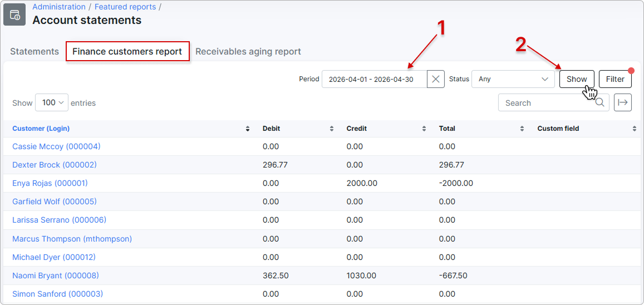Open the Show 100 entries dropdown
This screenshot has height=305, width=644.
click(x=52, y=102)
